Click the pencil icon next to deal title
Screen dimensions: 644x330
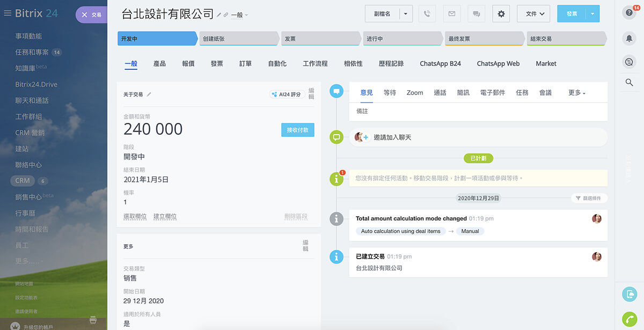219,15
